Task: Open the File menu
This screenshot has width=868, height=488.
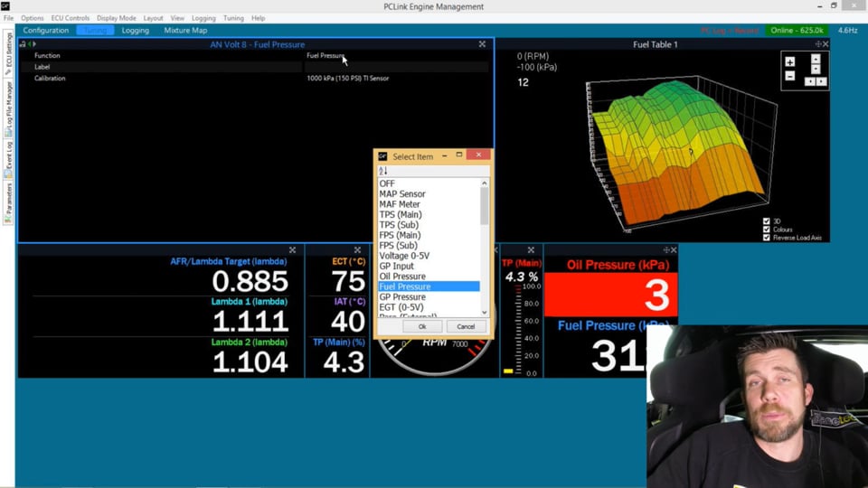Action: point(8,18)
